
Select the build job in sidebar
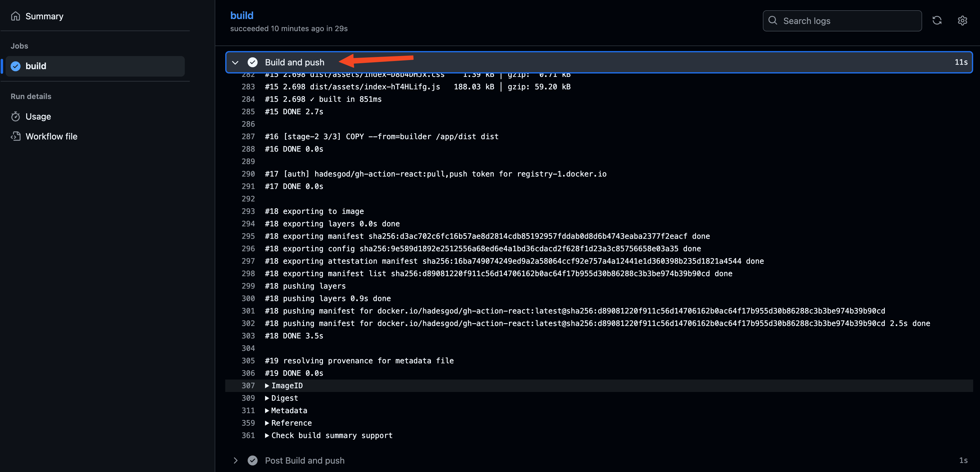95,66
